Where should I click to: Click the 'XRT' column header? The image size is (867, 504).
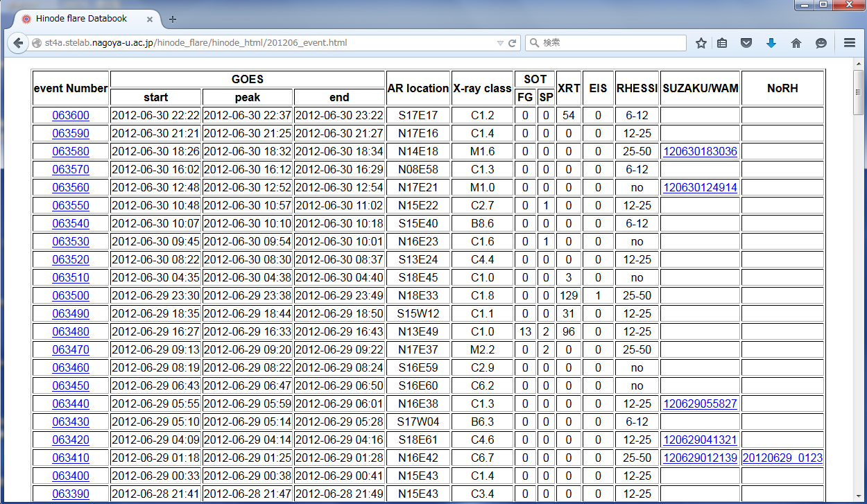click(x=569, y=88)
